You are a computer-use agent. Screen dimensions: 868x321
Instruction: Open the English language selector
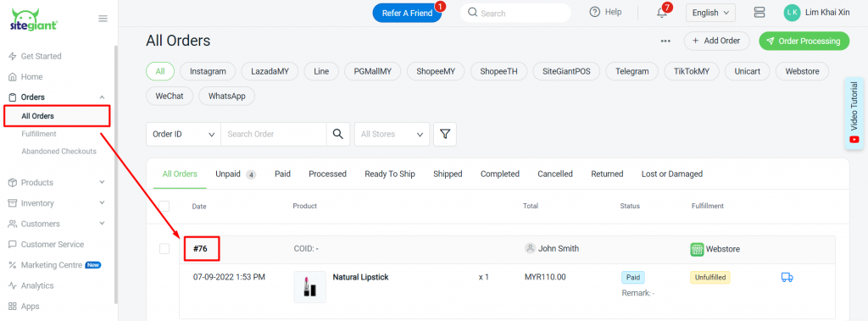coord(711,13)
